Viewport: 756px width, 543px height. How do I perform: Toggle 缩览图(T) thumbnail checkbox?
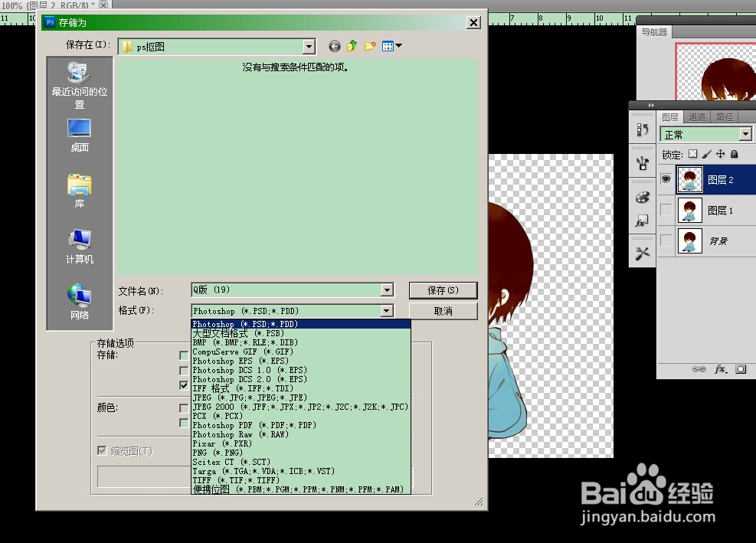[x=102, y=450]
